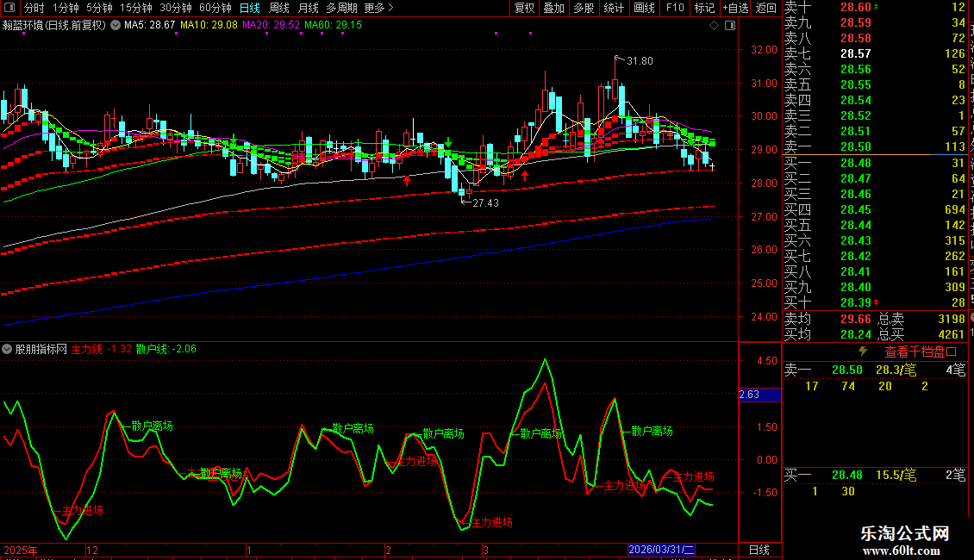This screenshot has width=974, height=560.
Task: Click the MA5: 28.67 label
Action: 150,26
